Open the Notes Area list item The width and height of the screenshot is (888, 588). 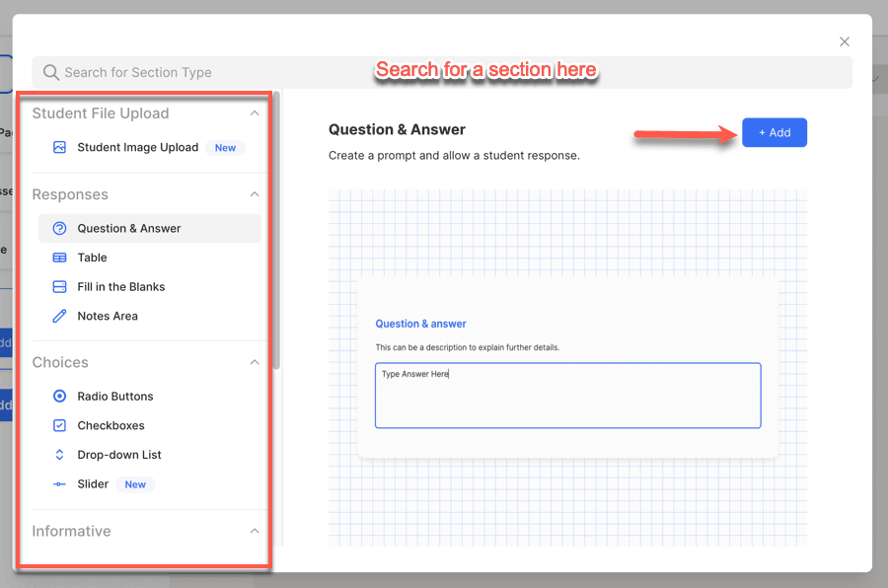tap(108, 317)
